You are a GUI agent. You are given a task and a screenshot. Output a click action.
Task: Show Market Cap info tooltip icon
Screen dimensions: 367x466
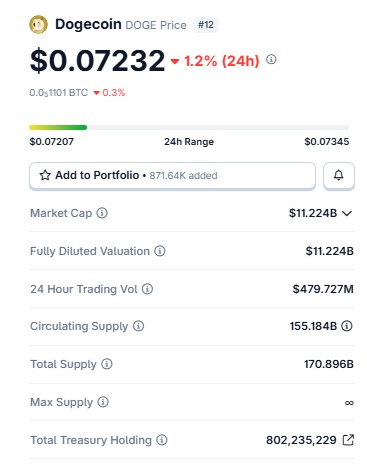(x=102, y=213)
